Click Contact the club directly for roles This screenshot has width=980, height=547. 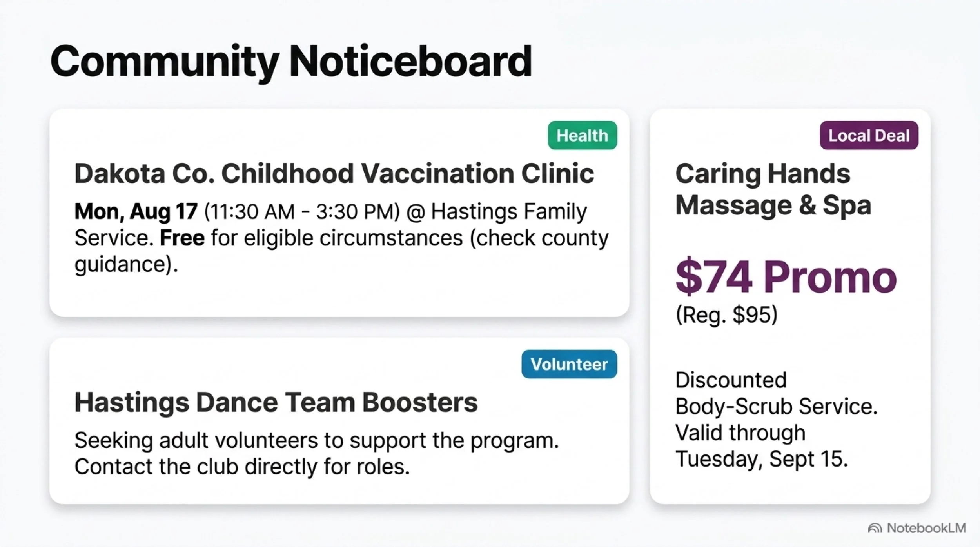point(242,467)
